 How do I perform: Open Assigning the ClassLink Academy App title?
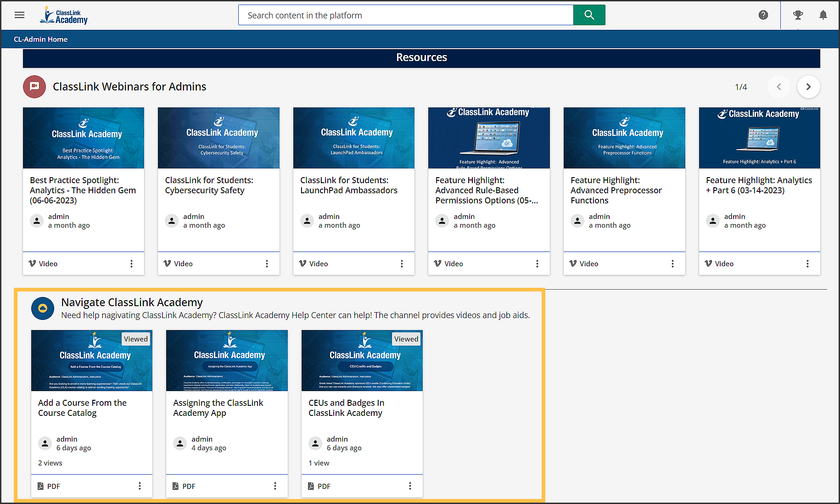point(218,408)
